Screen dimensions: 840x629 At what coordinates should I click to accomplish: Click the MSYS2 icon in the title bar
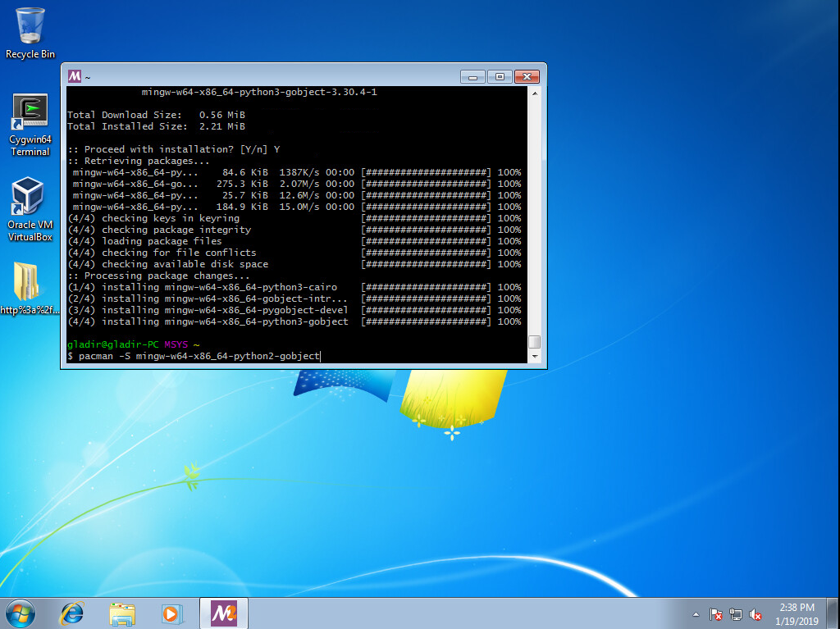pyautogui.click(x=75, y=76)
